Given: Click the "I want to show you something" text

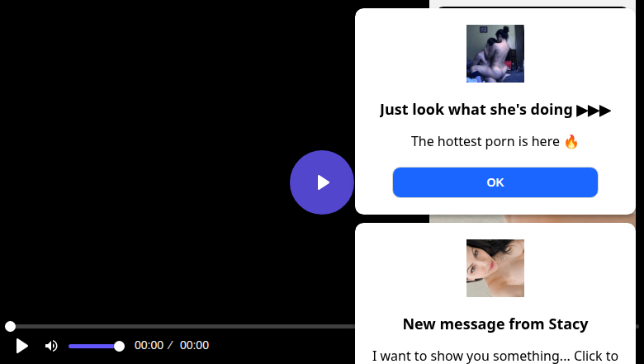Looking at the screenshot, I should pos(495,356).
